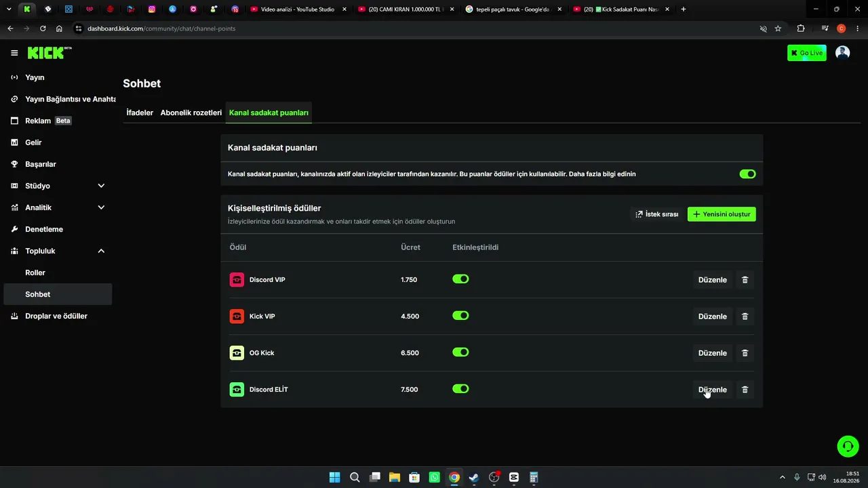Viewport: 868px width, 488px height.
Task: Open browser extensions puzzle icon
Action: pos(801,28)
